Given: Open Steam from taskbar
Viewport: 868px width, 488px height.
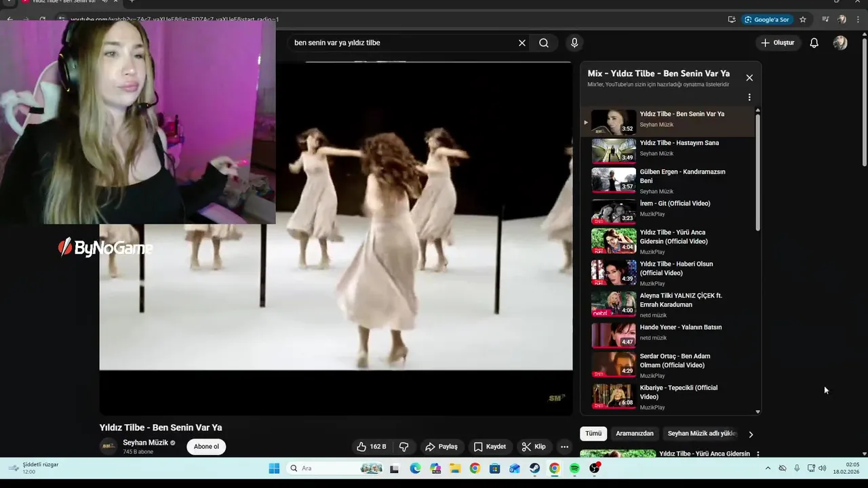Looking at the screenshot, I should click(535, 468).
